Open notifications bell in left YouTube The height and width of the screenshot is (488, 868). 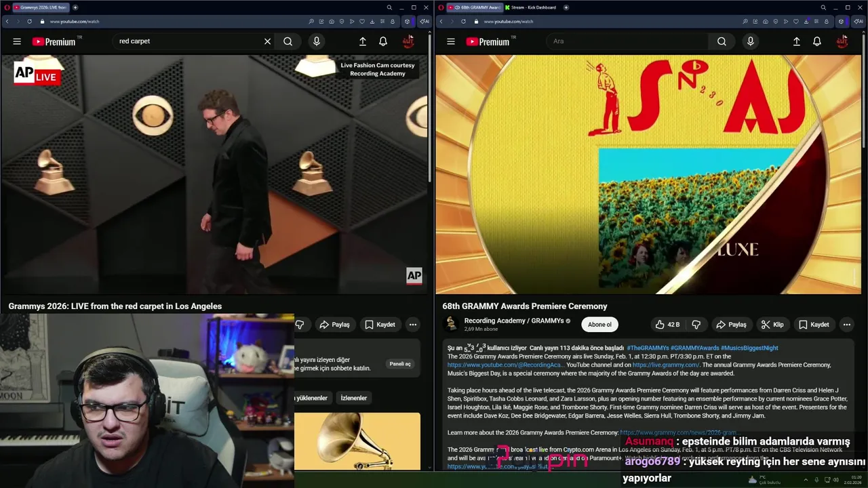pos(383,41)
